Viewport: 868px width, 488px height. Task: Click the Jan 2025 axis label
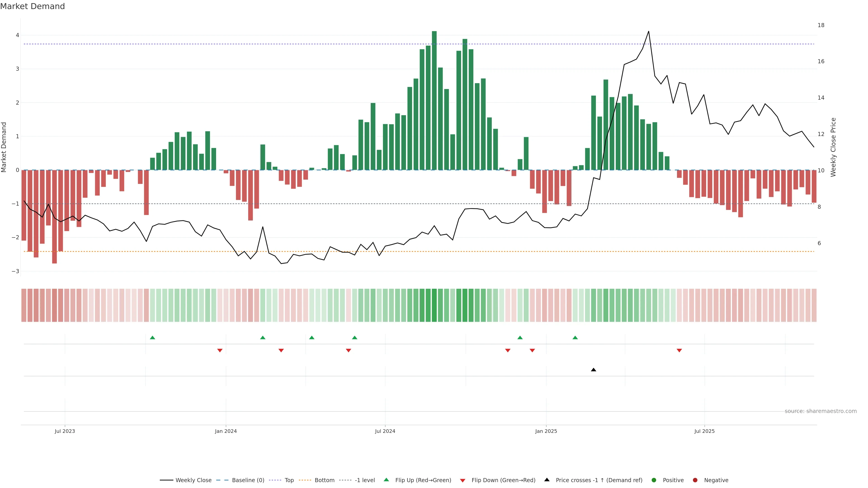(x=546, y=431)
